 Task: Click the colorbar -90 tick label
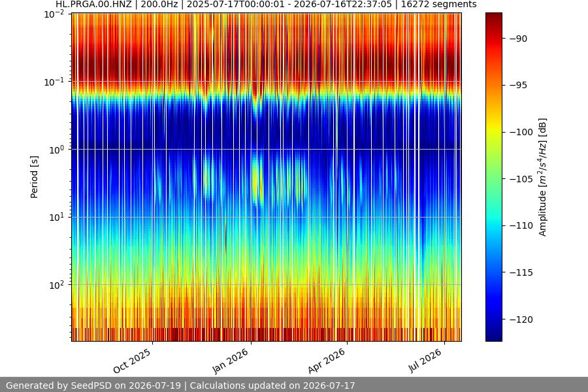(518, 39)
